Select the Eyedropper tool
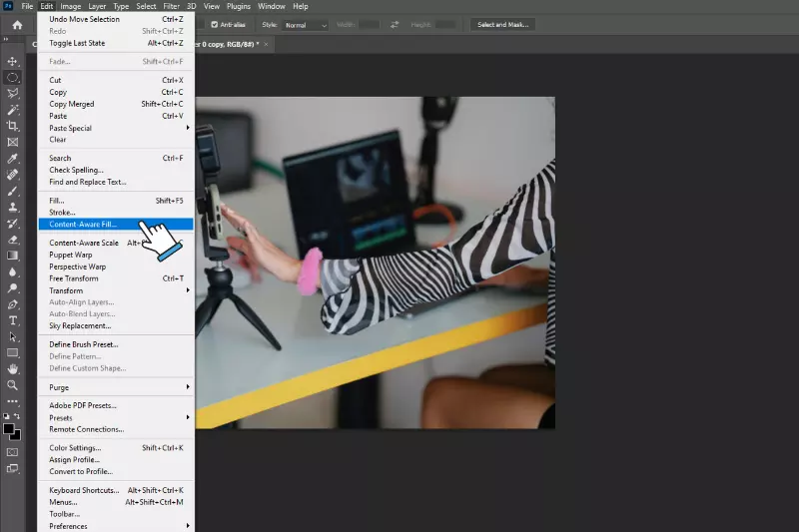 point(12,159)
